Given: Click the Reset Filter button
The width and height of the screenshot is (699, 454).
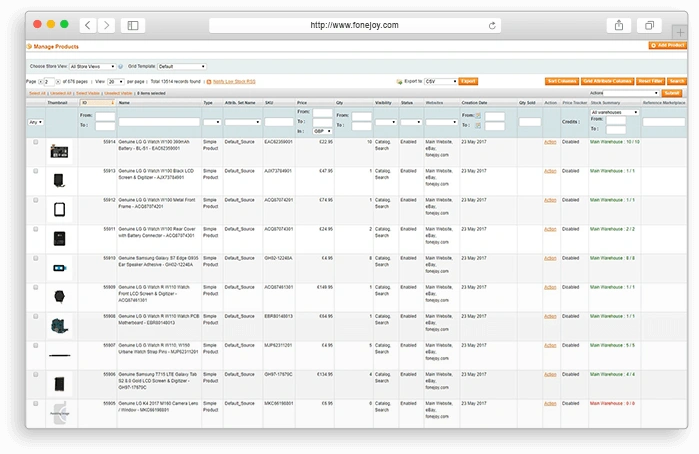Looking at the screenshot, I should (650, 81).
